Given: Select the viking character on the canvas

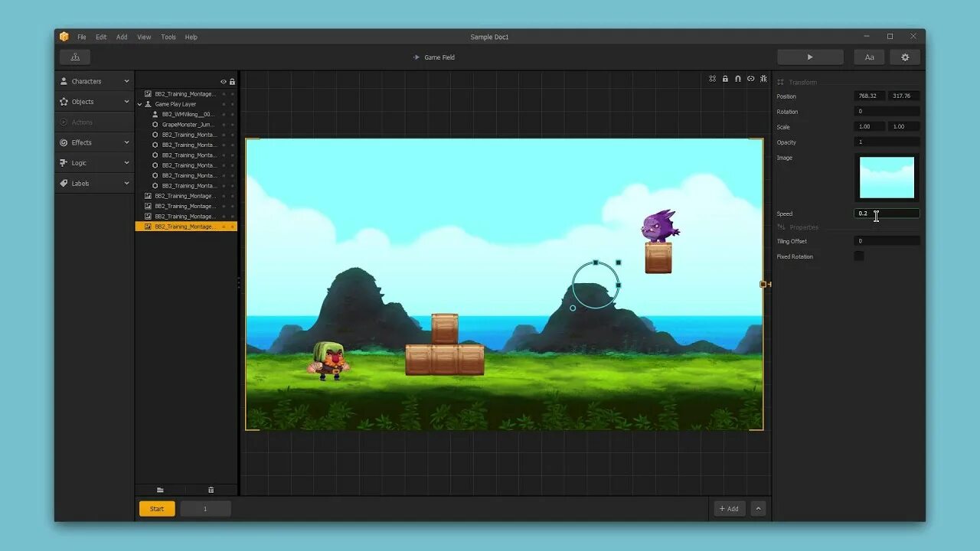Looking at the screenshot, I should click(328, 360).
